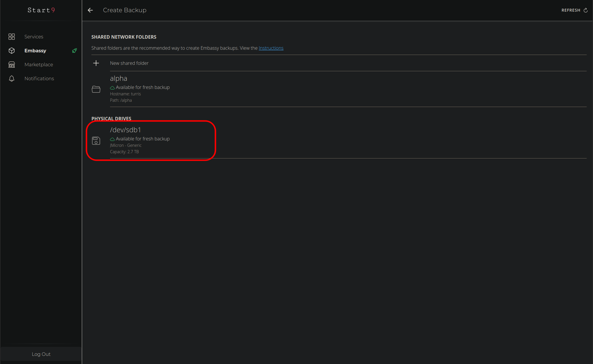Select /dev/sdb1 physical drive for backup

(x=125, y=130)
